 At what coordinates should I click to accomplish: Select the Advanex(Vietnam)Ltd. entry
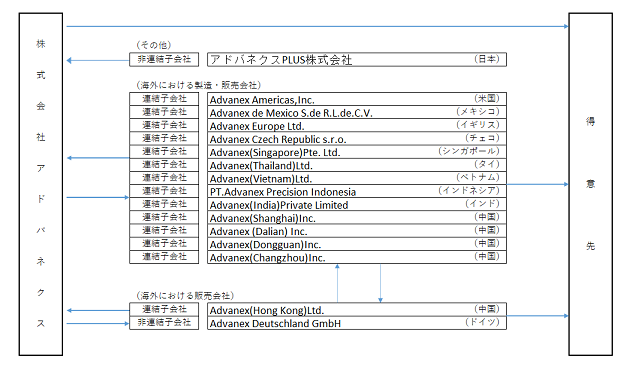coord(357,178)
